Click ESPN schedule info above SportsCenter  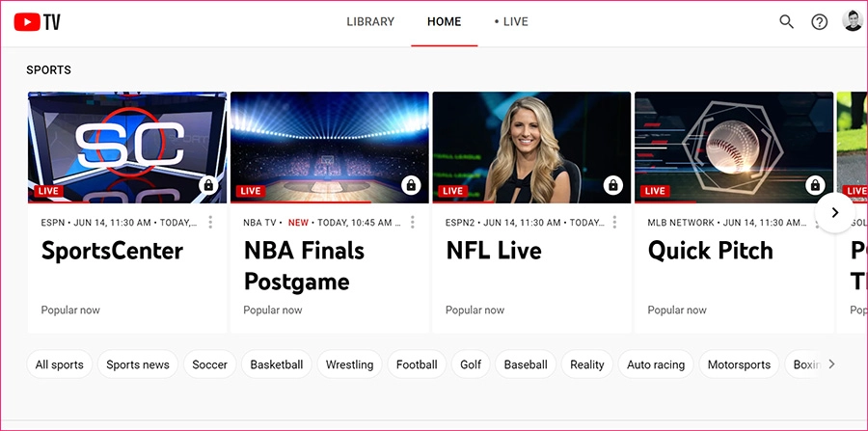[119, 223]
